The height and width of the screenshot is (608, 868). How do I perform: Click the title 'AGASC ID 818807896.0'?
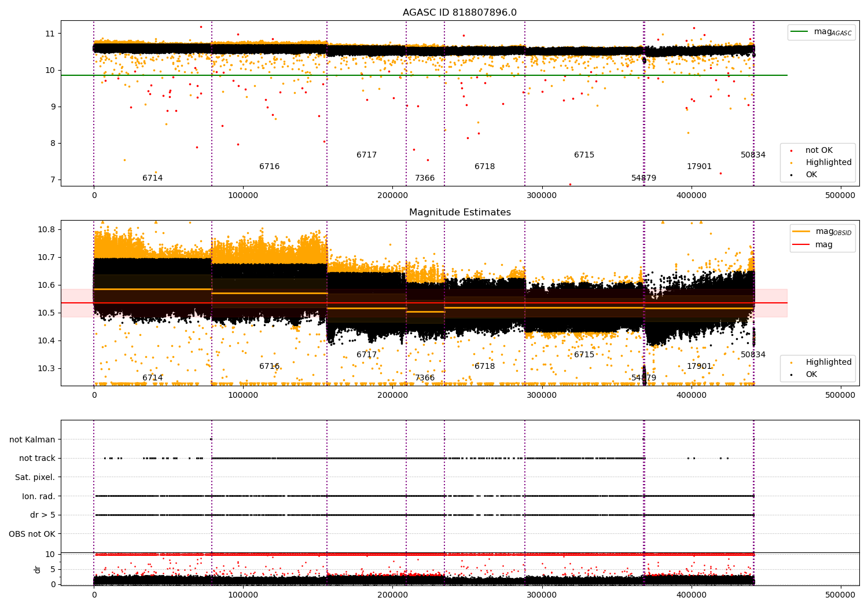pyautogui.click(x=459, y=13)
